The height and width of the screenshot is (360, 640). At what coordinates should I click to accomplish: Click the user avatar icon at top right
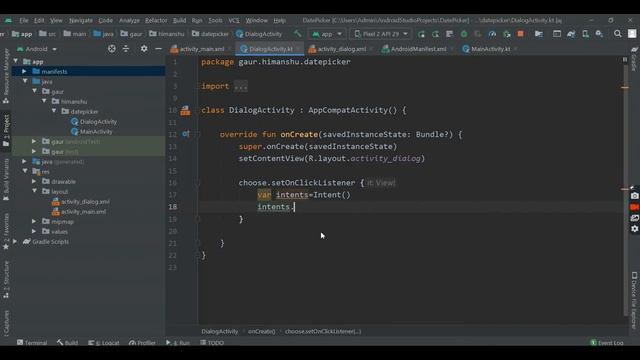(632, 34)
